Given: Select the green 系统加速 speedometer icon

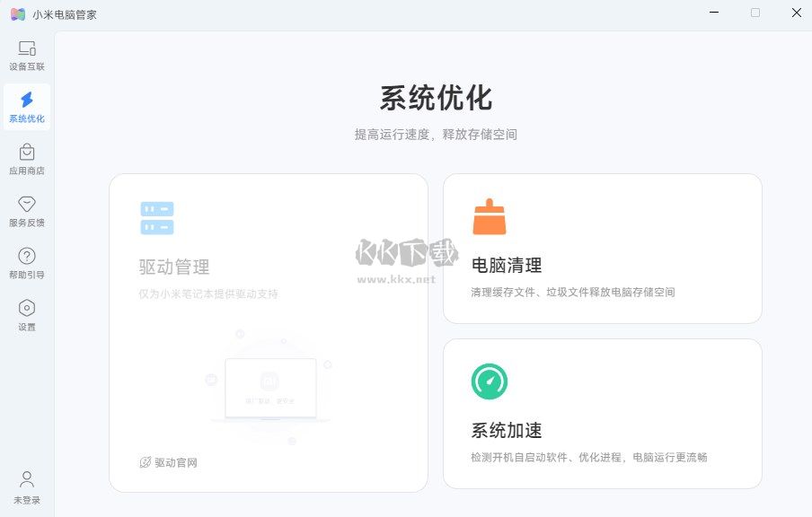Looking at the screenshot, I should pyautogui.click(x=489, y=381).
